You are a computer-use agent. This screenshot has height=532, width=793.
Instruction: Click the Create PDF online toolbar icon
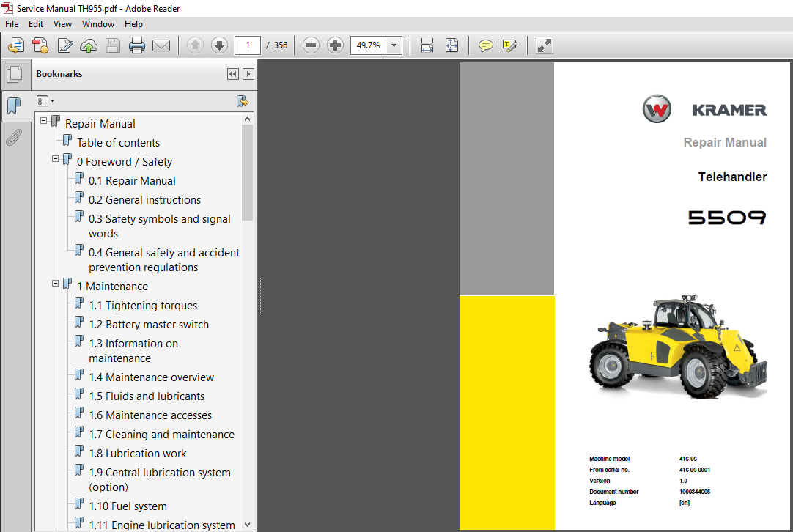point(16,45)
